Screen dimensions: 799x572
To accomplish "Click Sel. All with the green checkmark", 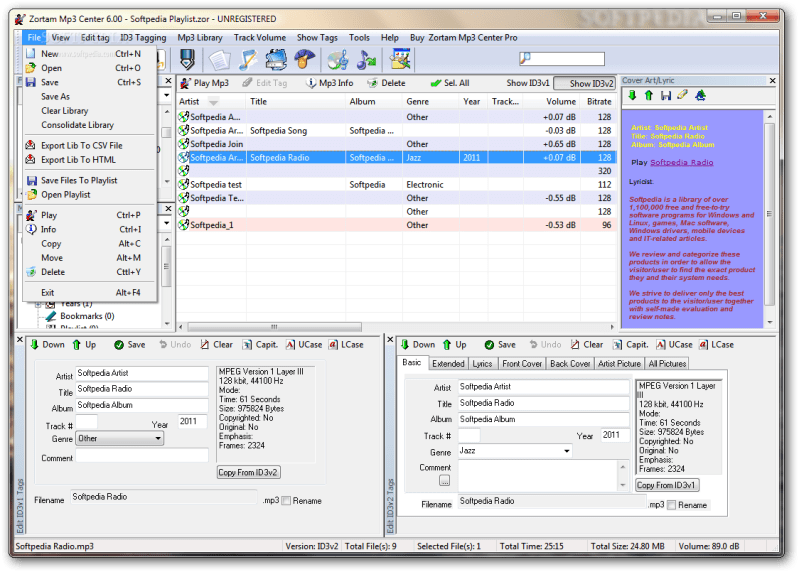I will (x=450, y=83).
